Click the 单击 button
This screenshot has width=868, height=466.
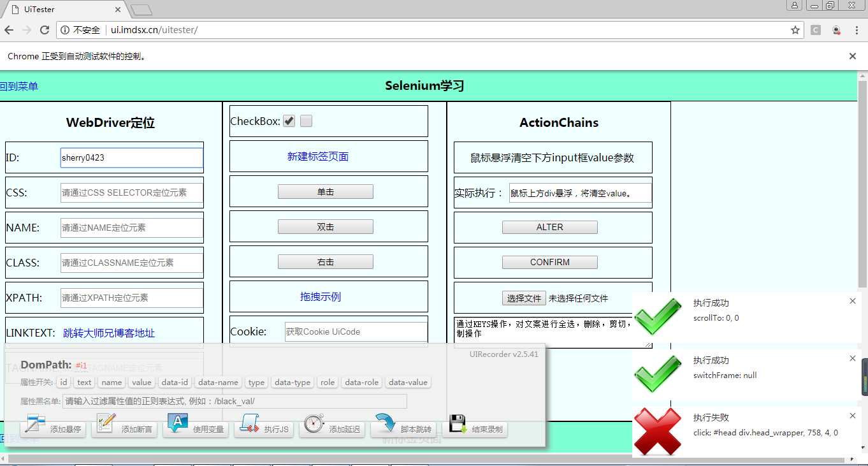(326, 192)
